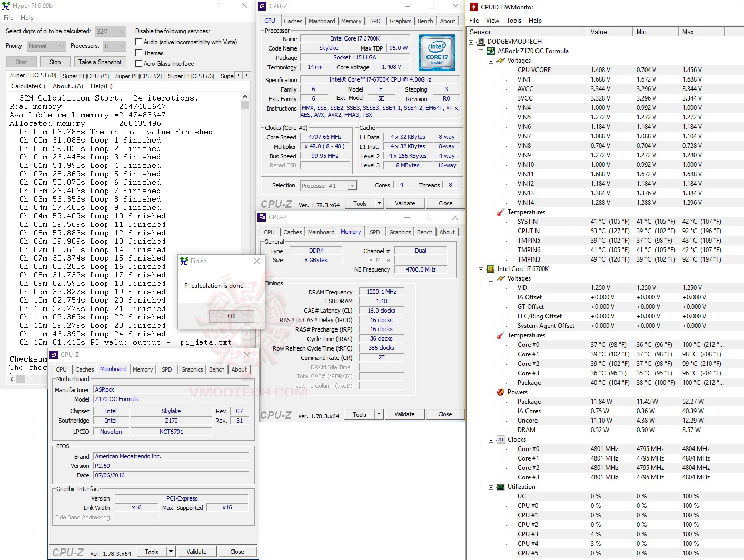Click the Clocks node icon in HWMonitor
The height and width of the screenshot is (560, 744).
(x=501, y=439)
